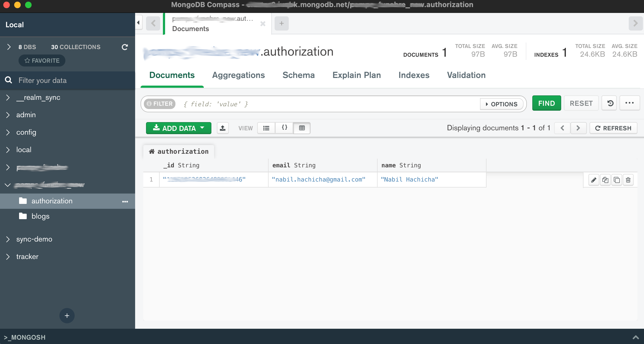Open the ADD DATA dropdown
Screen dimensions: 644x344
pos(179,128)
